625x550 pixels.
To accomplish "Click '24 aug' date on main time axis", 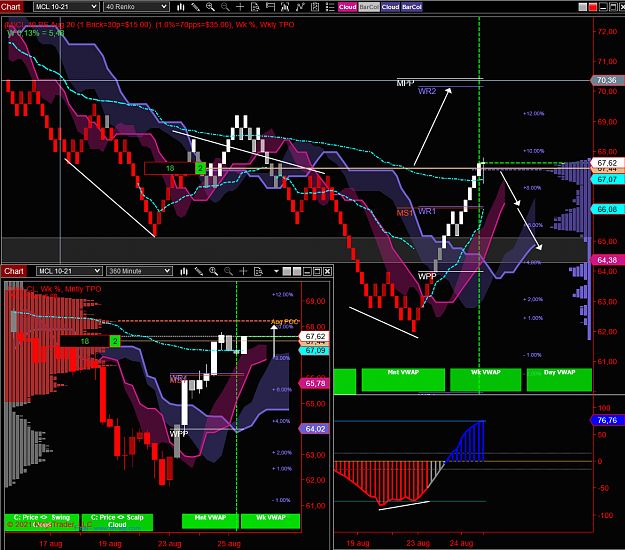I will coord(461,543).
